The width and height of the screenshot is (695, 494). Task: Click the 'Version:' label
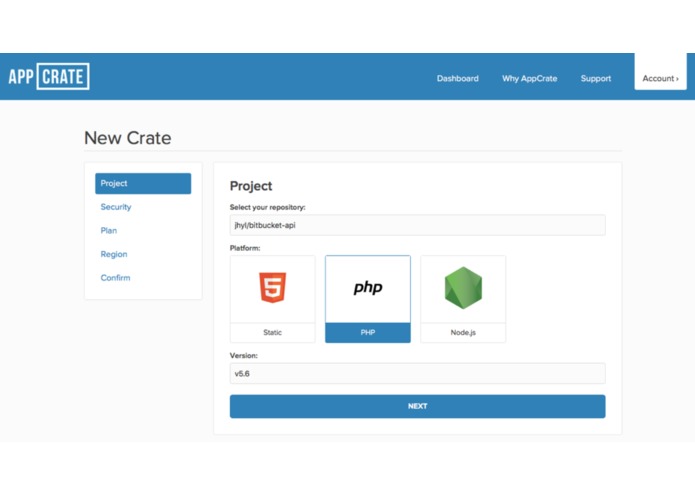(x=243, y=355)
